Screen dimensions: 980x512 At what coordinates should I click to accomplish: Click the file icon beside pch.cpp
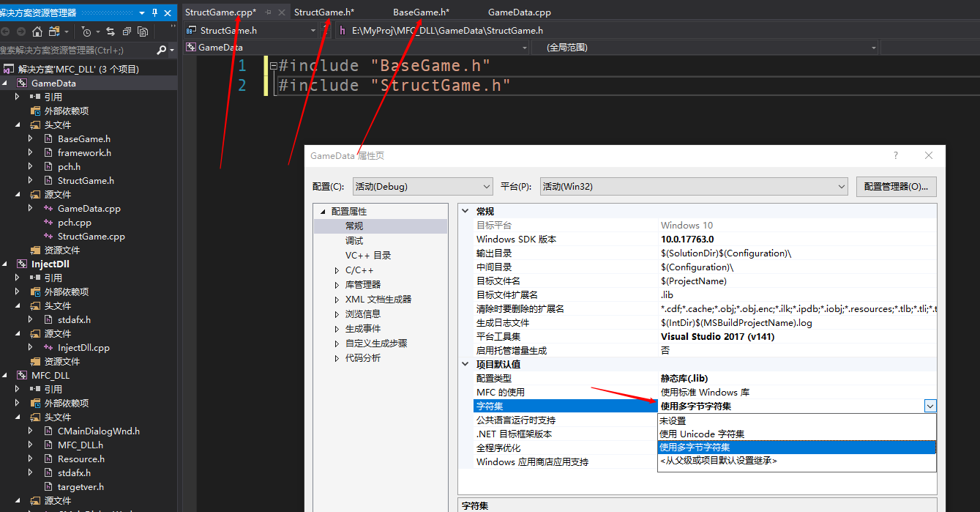[48, 222]
